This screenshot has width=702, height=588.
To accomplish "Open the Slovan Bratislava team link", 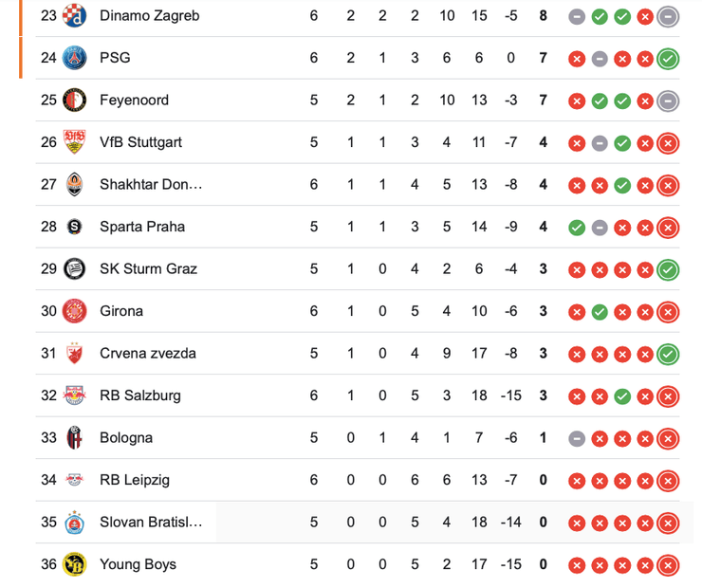I will click(x=151, y=522).
